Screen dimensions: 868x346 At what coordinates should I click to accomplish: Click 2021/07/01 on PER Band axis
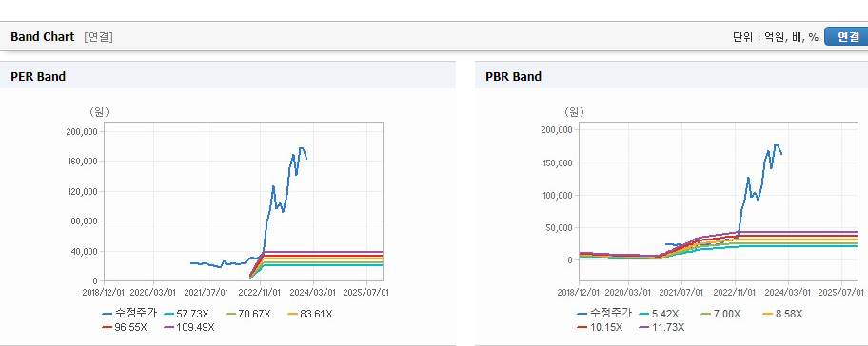coord(207,292)
